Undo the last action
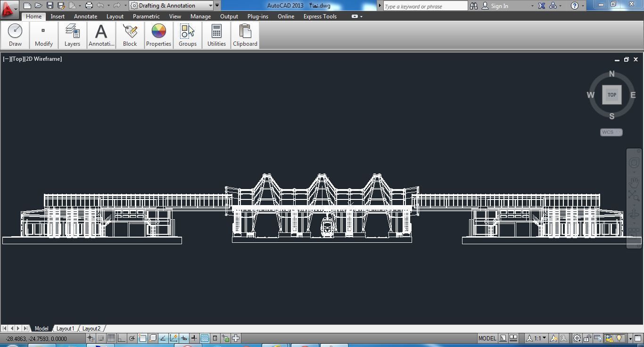Screen dimensions: 644x347 [x=100, y=6]
